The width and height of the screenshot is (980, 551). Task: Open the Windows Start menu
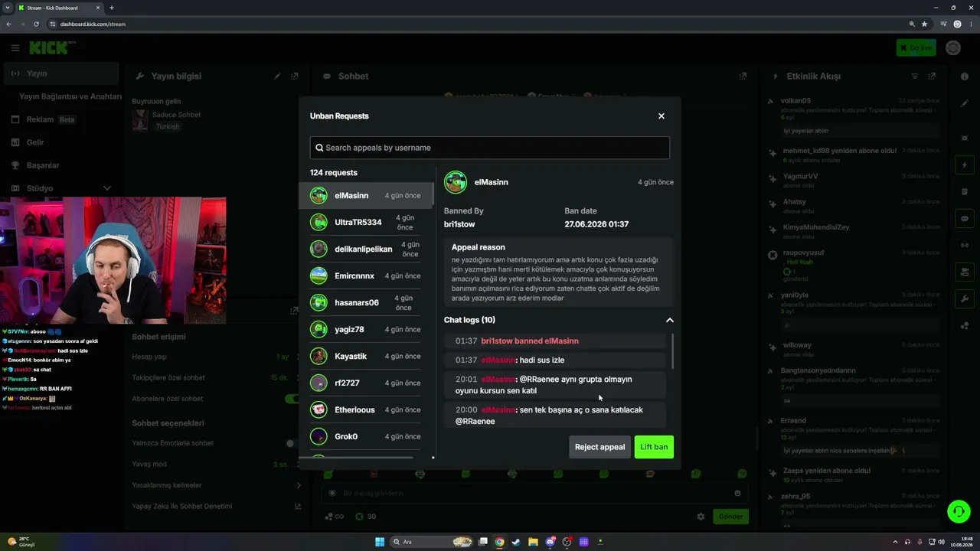(x=380, y=542)
